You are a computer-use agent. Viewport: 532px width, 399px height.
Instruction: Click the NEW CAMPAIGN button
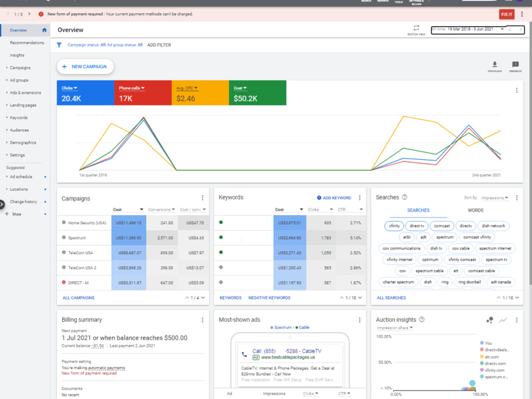(x=85, y=66)
